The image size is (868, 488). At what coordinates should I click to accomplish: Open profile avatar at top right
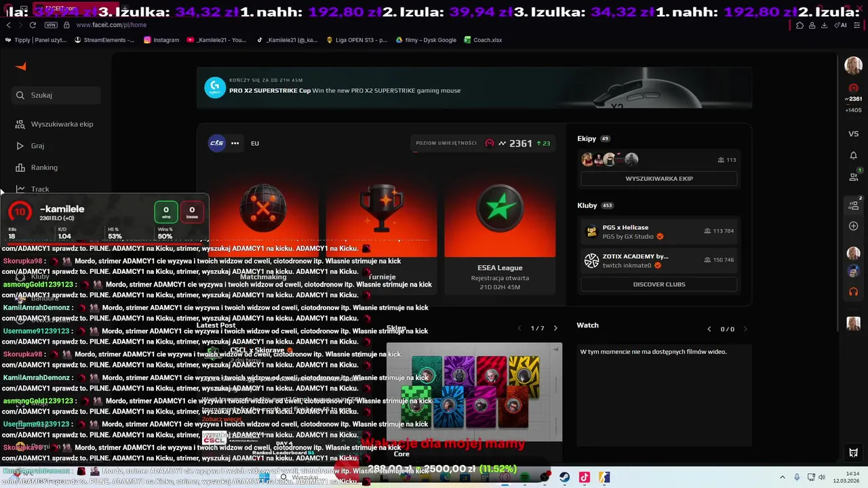(853, 66)
